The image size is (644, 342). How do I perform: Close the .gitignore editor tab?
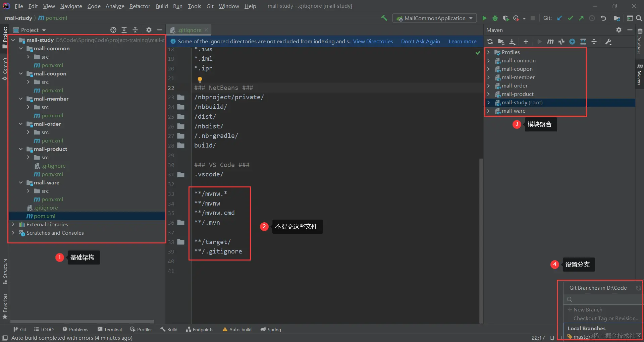coord(206,30)
